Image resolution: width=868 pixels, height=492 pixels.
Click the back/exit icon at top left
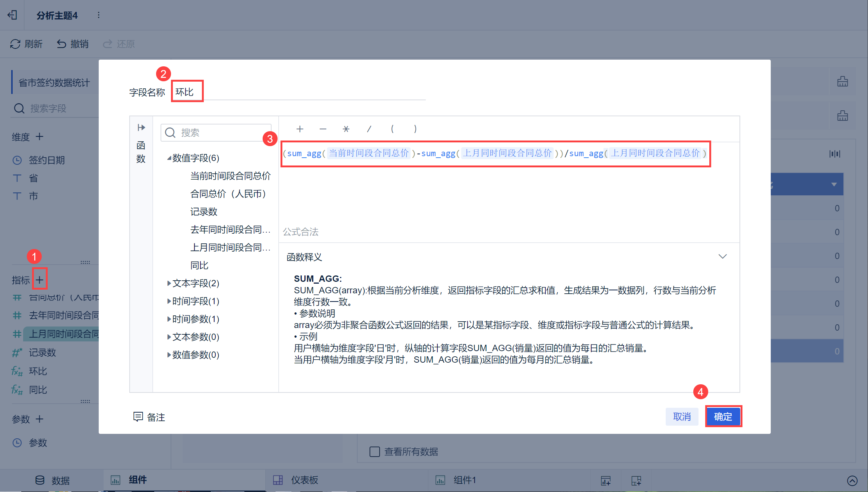pyautogui.click(x=12, y=15)
